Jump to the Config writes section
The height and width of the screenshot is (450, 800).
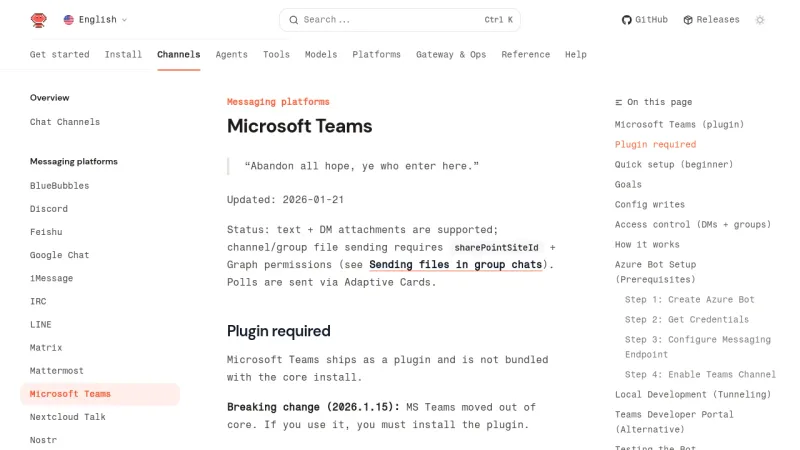[x=649, y=204]
